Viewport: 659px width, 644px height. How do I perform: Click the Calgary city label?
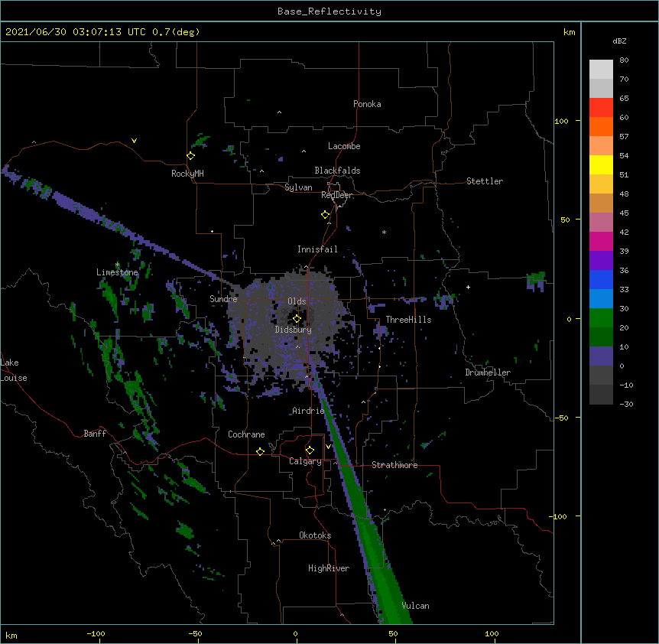(x=305, y=461)
